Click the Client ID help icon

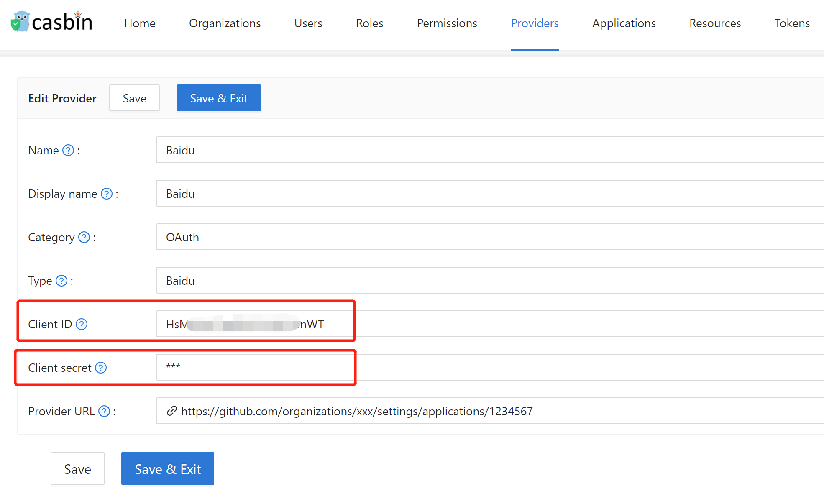[82, 324]
